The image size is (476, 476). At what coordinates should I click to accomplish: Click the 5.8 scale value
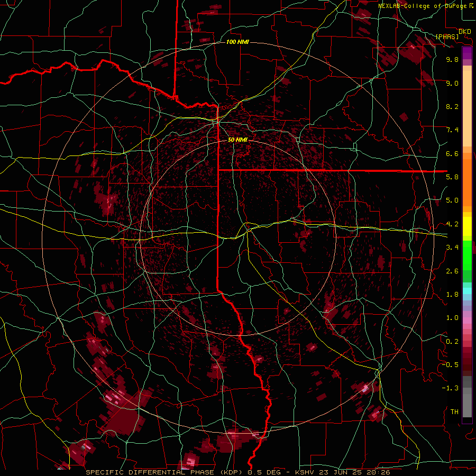(452, 177)
